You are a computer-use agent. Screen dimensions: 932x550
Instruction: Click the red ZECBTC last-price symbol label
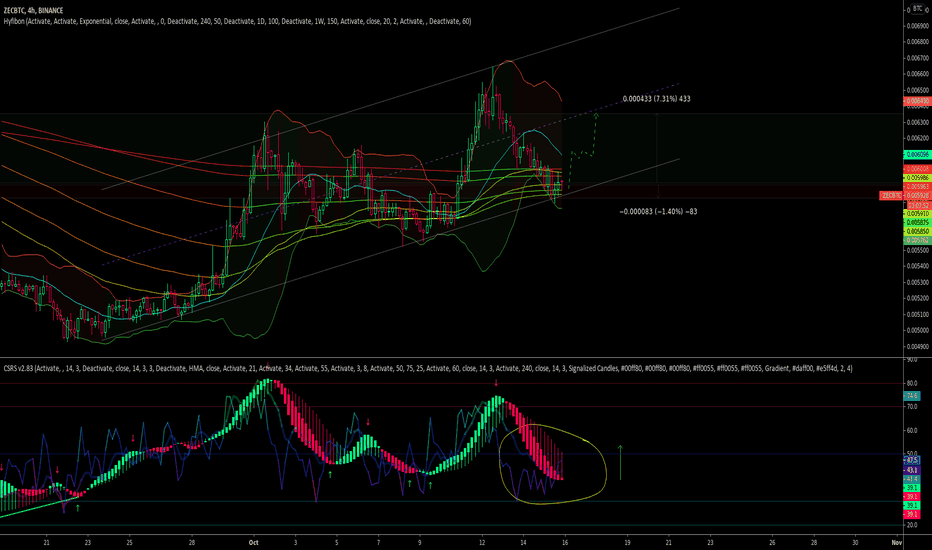[891, 196]
